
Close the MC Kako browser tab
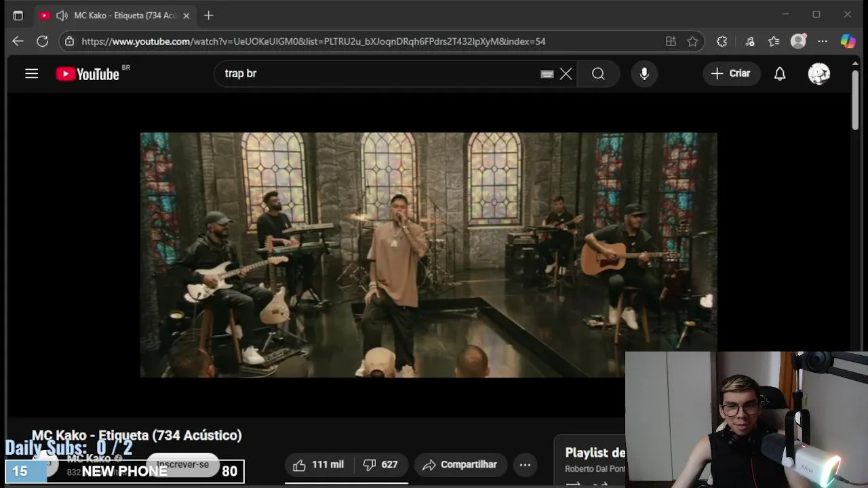click(x=186, y=15)
